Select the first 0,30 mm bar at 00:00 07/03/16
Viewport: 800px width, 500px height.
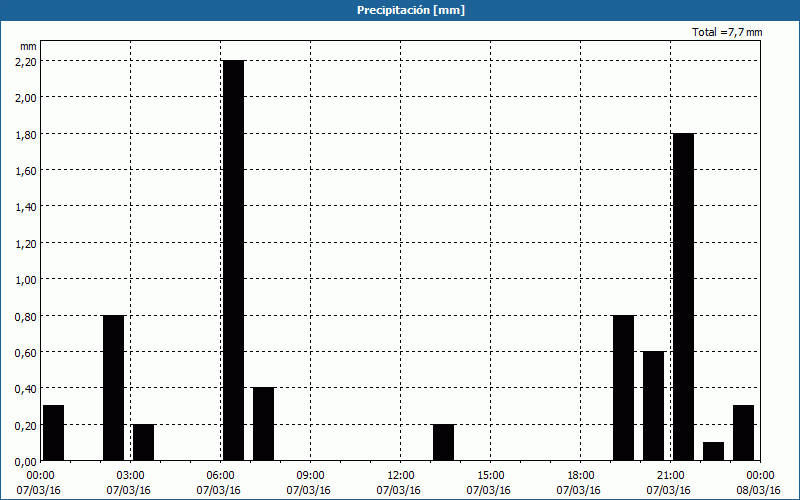54,433
